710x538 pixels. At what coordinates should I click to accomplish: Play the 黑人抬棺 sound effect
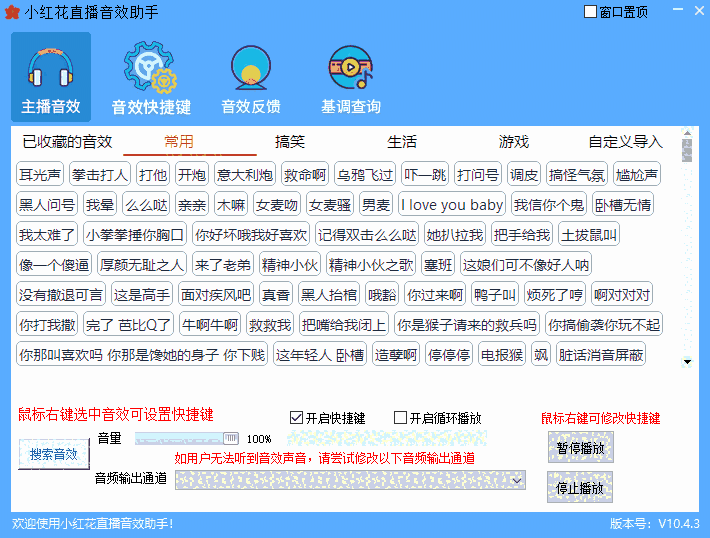click(x=329, y=295)
